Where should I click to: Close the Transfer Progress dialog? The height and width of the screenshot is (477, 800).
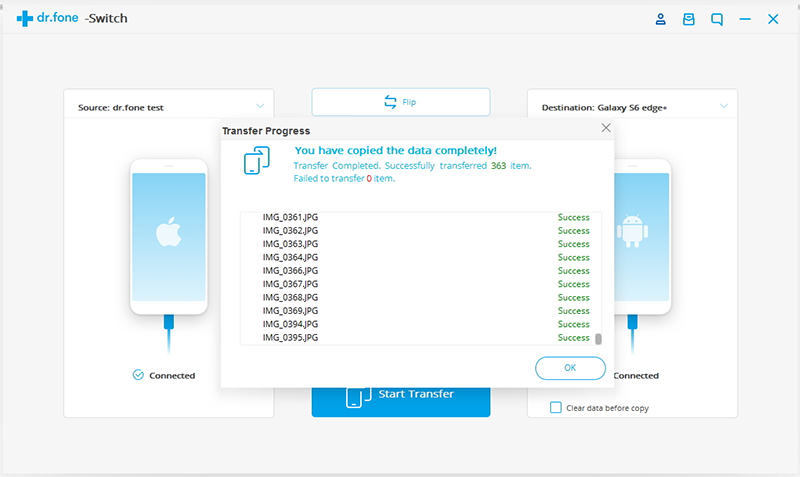click(605, 129)
